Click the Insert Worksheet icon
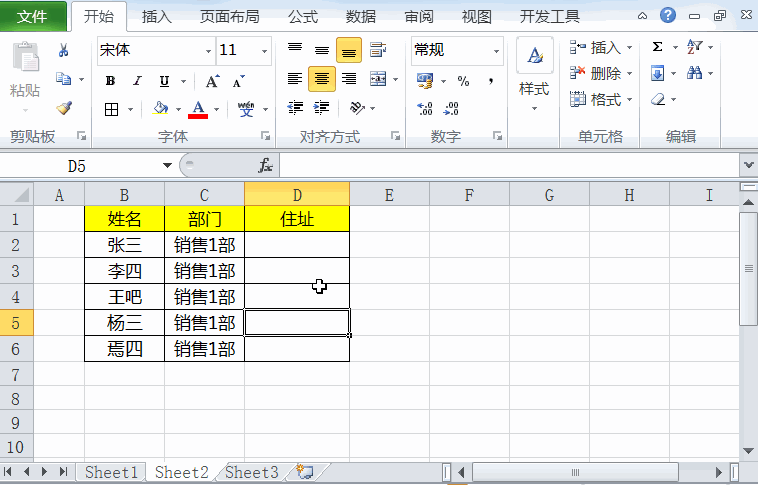 [305, 471]
